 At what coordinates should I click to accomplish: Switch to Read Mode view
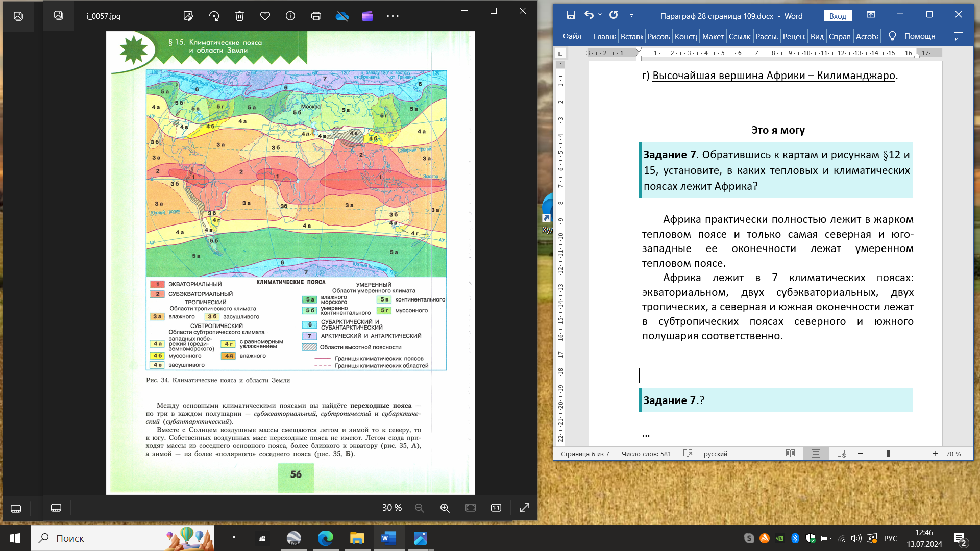coord(790,453)
